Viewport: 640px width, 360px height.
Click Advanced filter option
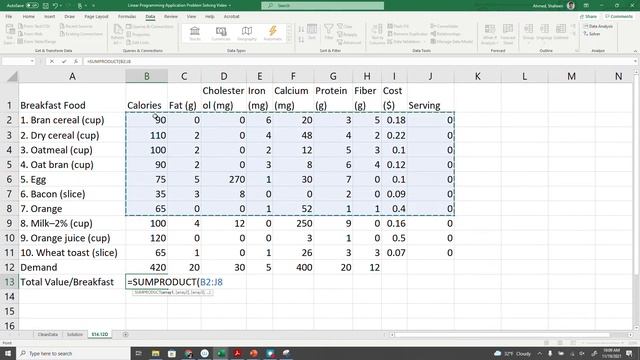tap(349, 42)
